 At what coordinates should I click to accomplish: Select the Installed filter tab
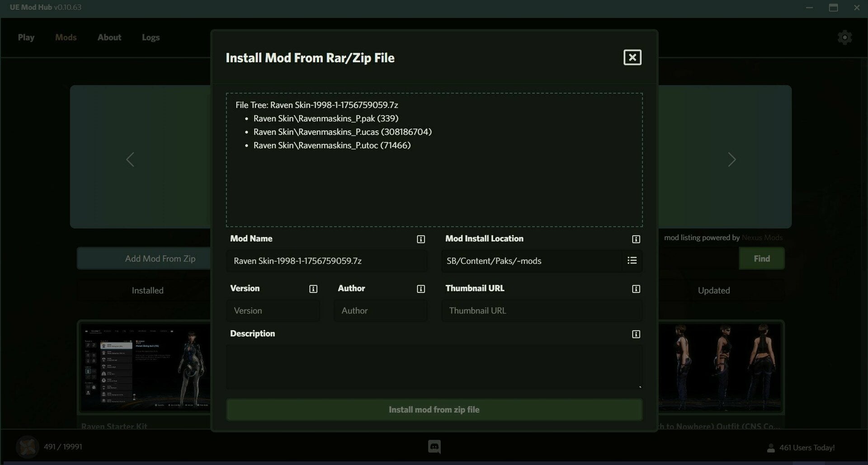148,291
